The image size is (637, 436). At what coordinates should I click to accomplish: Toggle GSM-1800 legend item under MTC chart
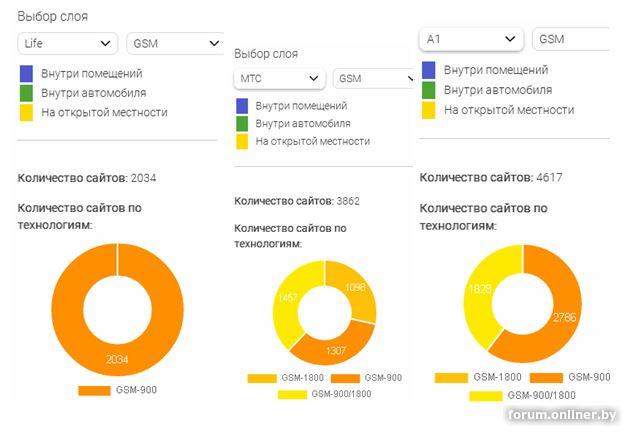pyautogui.click(x=286, y=378)
